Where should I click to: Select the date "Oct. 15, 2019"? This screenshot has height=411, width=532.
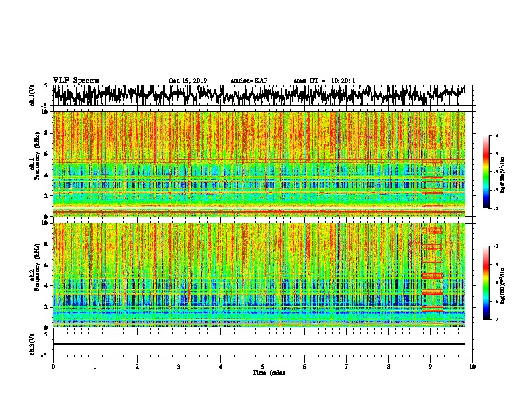pos(187,81)
